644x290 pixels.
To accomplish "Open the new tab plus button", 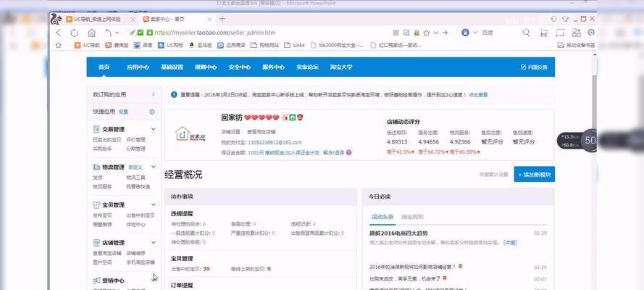I will (222, 19).
